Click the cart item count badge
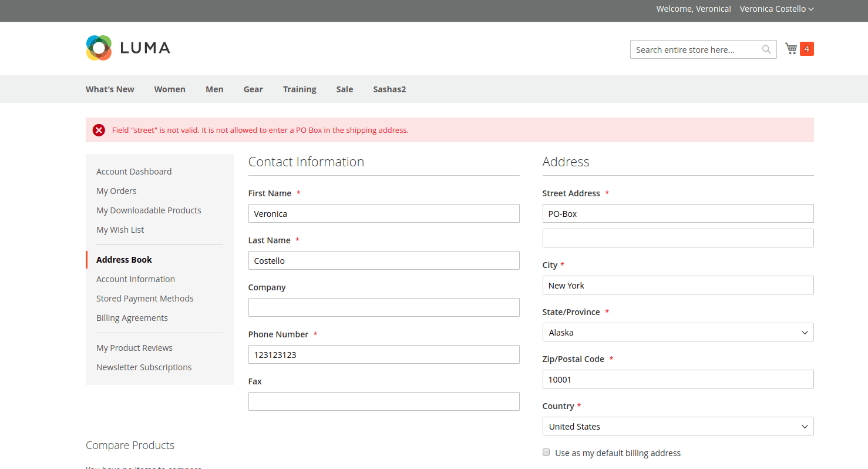868x469 pixels. [807, 49]
